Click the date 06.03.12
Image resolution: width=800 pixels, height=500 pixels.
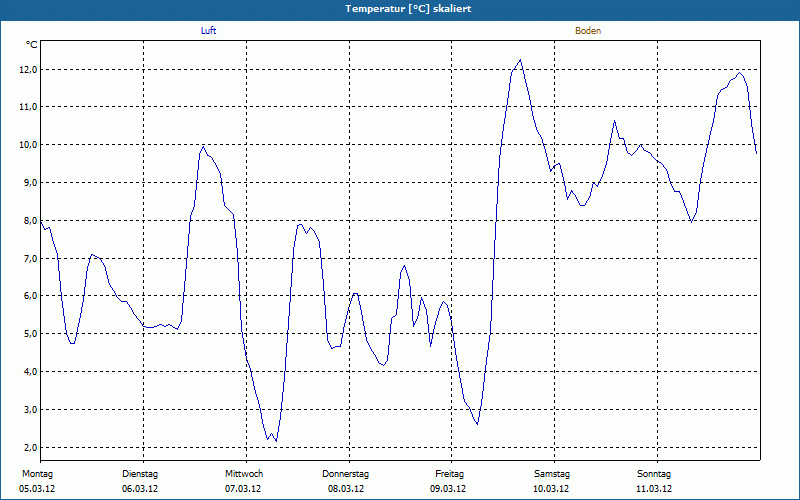(140, 489)
